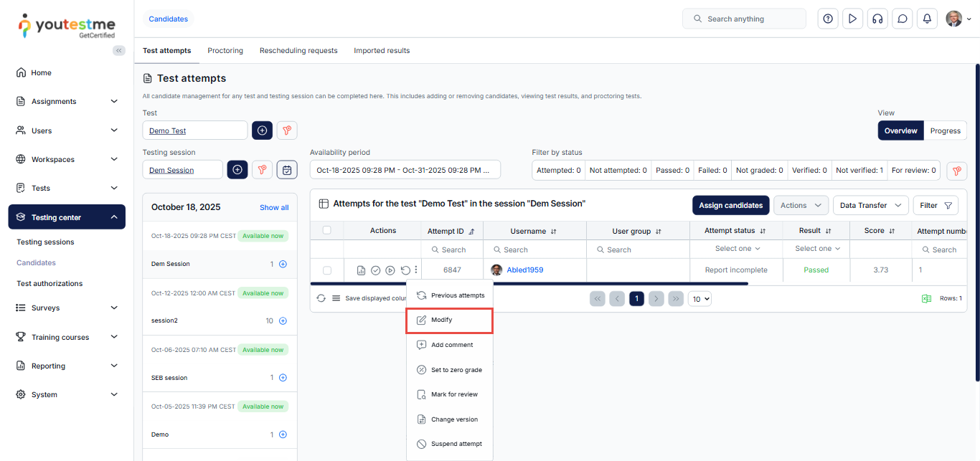Switch view to Progress
This screenshot has height=461, width=980.
pyautogui.click(x=945, y=130)
